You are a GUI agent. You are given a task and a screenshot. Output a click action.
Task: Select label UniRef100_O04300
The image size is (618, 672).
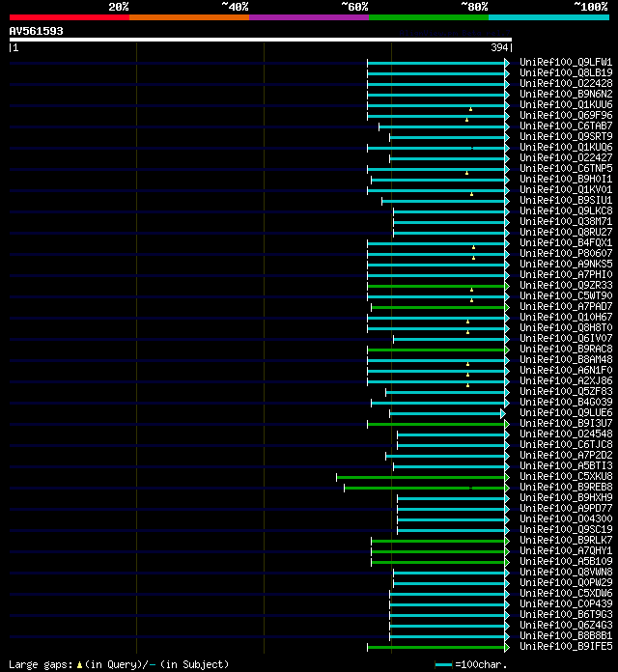tap(566, 519)
